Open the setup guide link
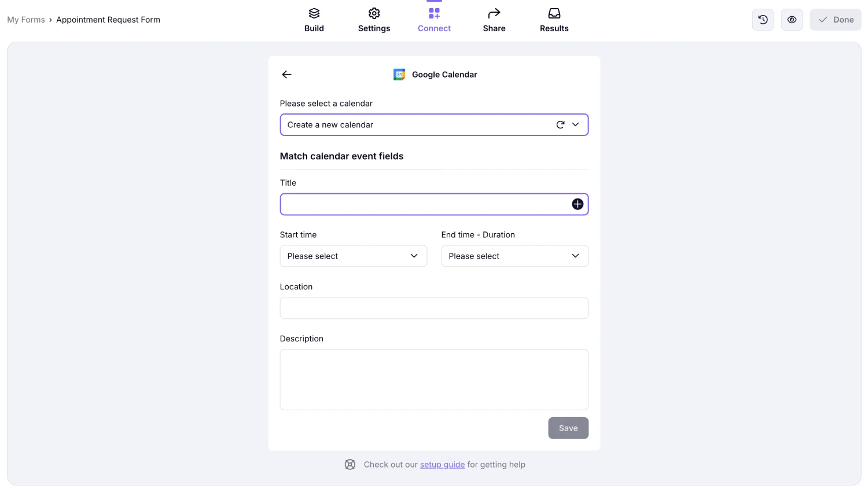Screen dimensions: 868x493 click(442, 464)
